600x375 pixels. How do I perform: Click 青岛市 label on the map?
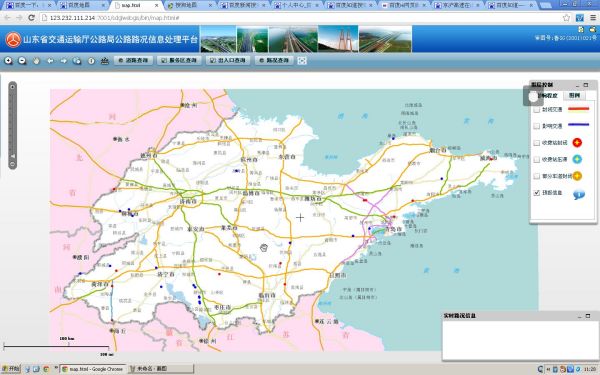393,229
